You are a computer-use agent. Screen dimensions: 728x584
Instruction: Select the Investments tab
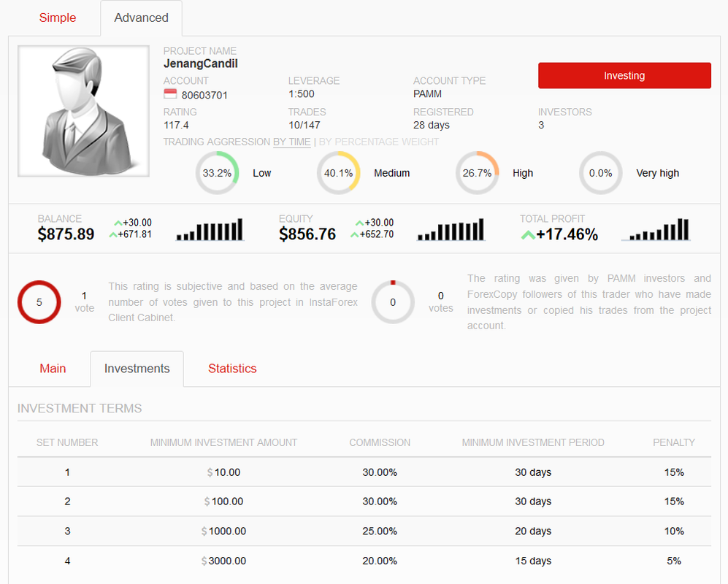[x=137, y=369]
